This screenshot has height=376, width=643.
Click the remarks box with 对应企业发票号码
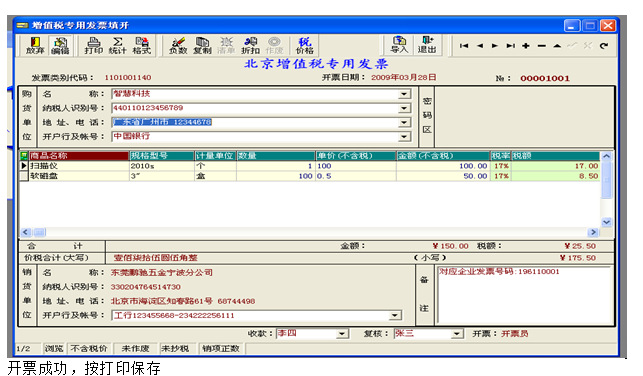525,294
